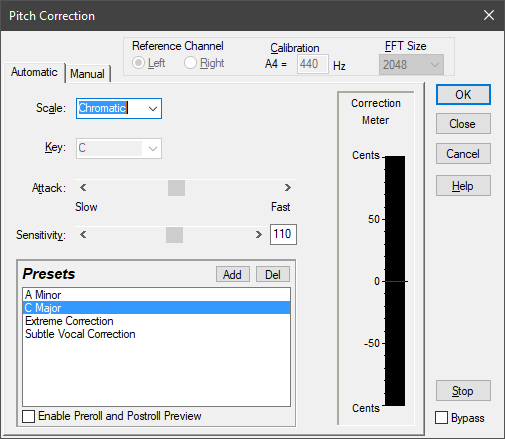
Task: Switch to the Automatic tab
Action: point(34,72)
